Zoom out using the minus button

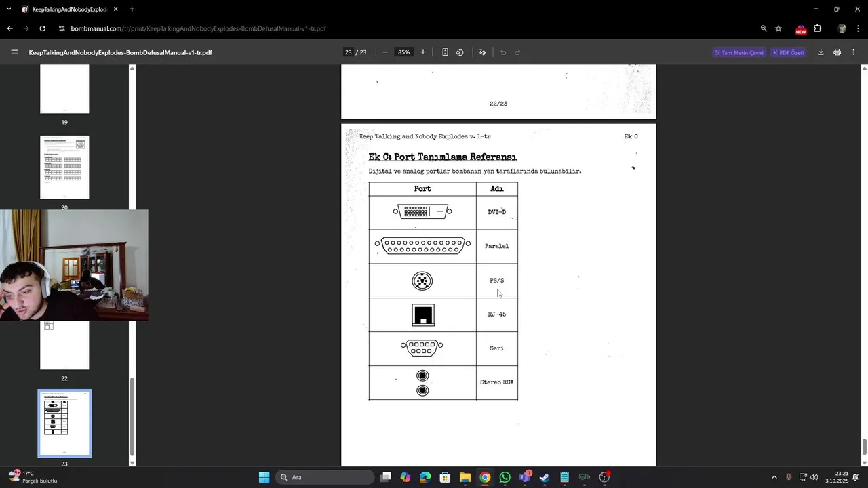(385, 52)
